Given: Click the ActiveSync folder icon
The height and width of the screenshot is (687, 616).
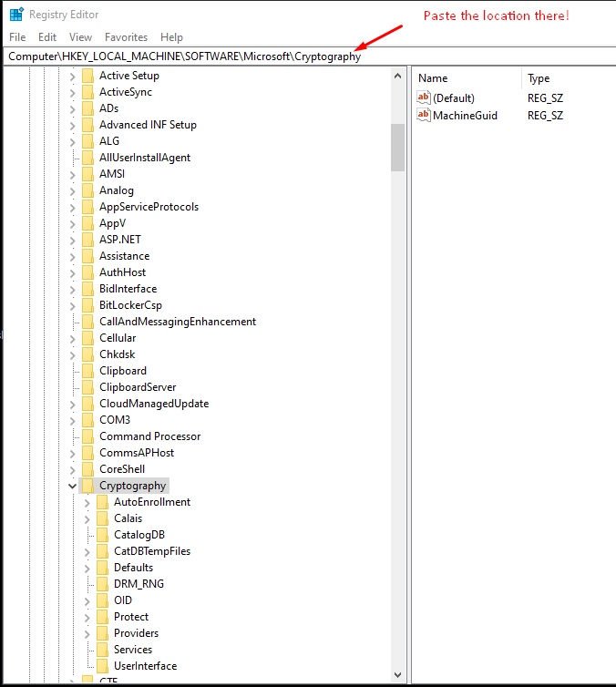Looking at the screenshot, I should point(88,92).
